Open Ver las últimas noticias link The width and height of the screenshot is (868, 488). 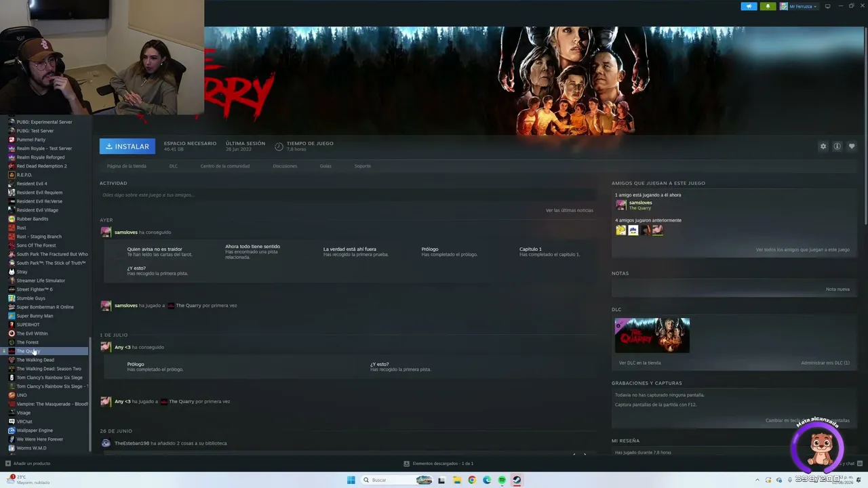570,210
